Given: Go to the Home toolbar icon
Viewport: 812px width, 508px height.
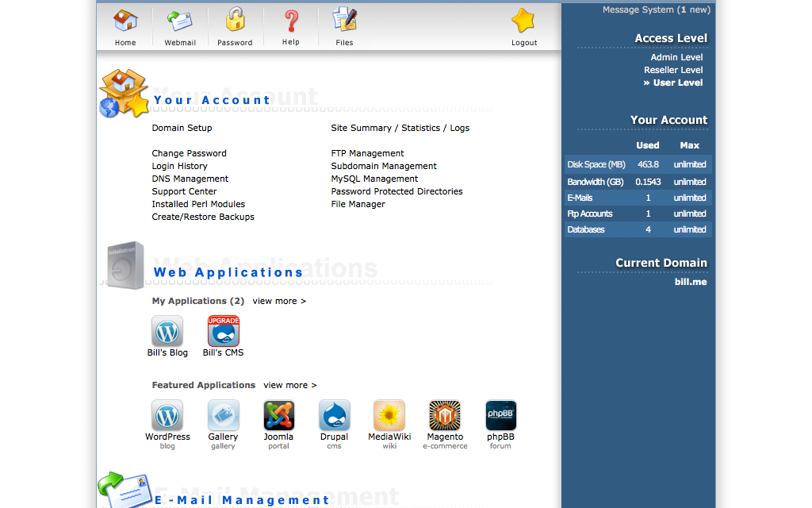Looking at the screenshot, I should tap(125, 21).
